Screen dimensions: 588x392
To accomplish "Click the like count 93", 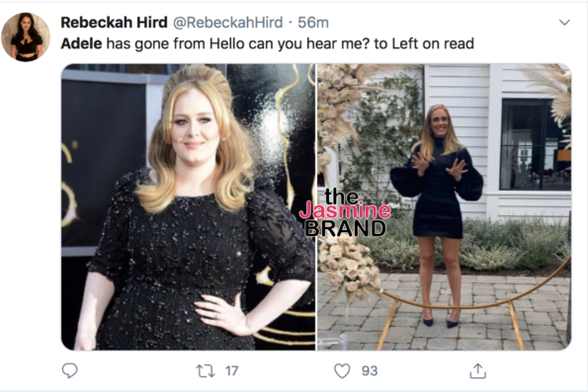I will (370, 371).
